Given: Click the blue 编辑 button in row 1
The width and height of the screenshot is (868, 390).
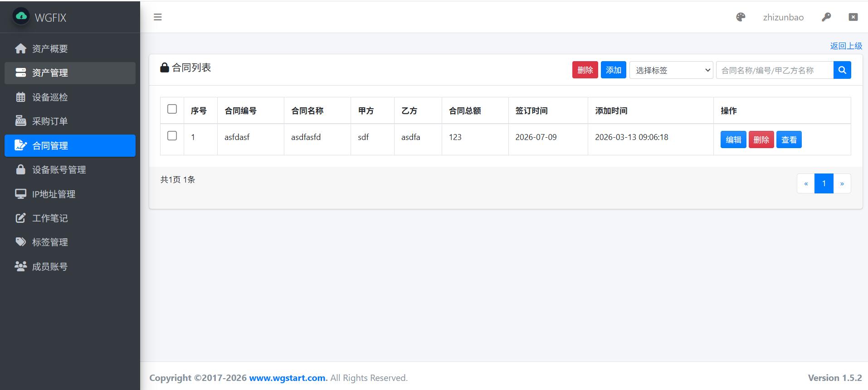Looking at the screenshot, I should point(733,140).
